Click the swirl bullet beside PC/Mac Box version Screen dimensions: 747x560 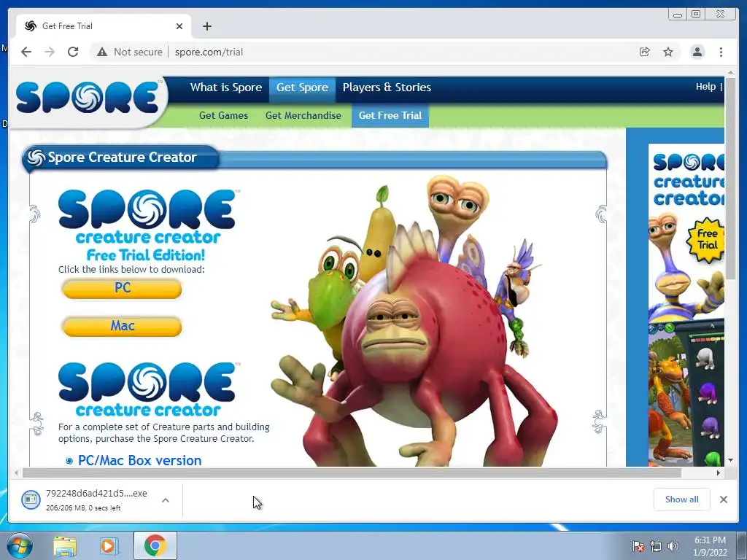[x=69, y=461]
